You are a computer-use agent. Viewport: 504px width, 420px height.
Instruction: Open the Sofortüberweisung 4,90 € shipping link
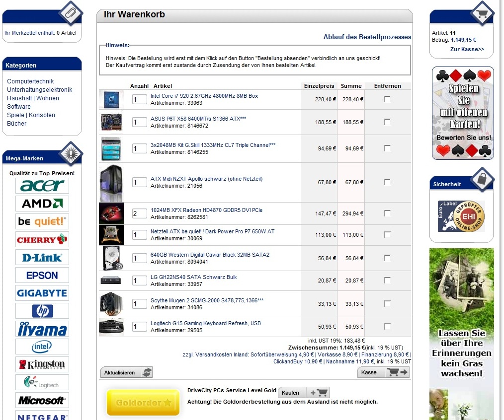click(282, 354)
